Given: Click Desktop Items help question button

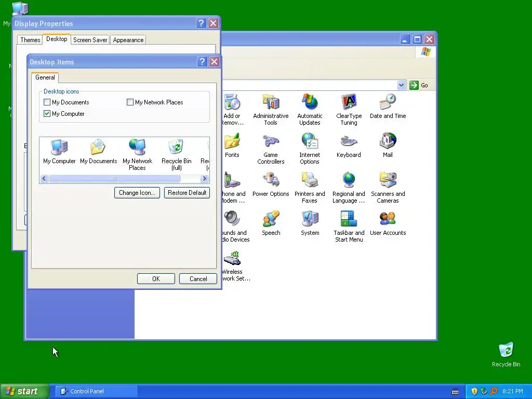Looking at the screenshot, I should (202, 62).
